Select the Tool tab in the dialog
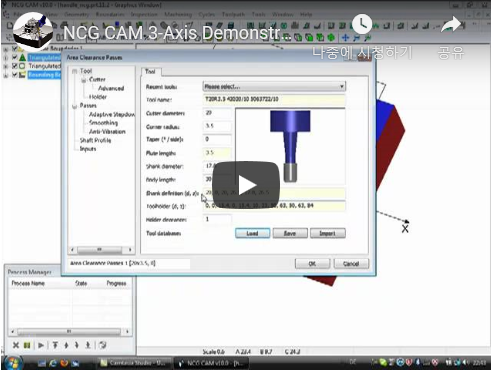The image size is (493, 372). point(150,71)
